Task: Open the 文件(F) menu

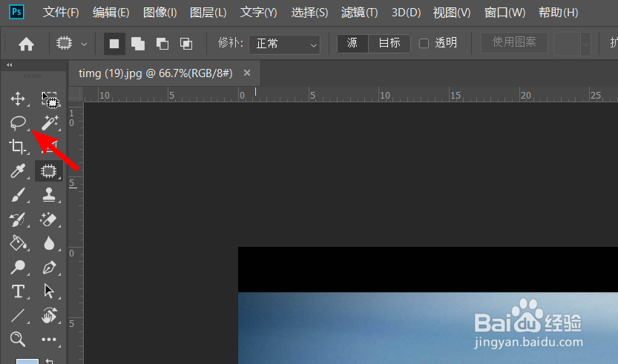Action: [x=61, y=13]
